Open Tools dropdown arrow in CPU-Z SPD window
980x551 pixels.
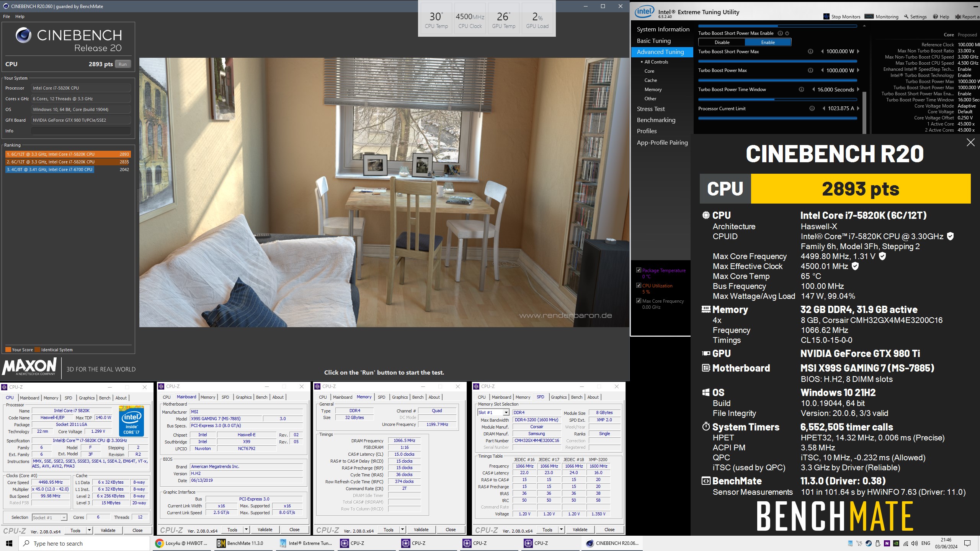point(561,530)
